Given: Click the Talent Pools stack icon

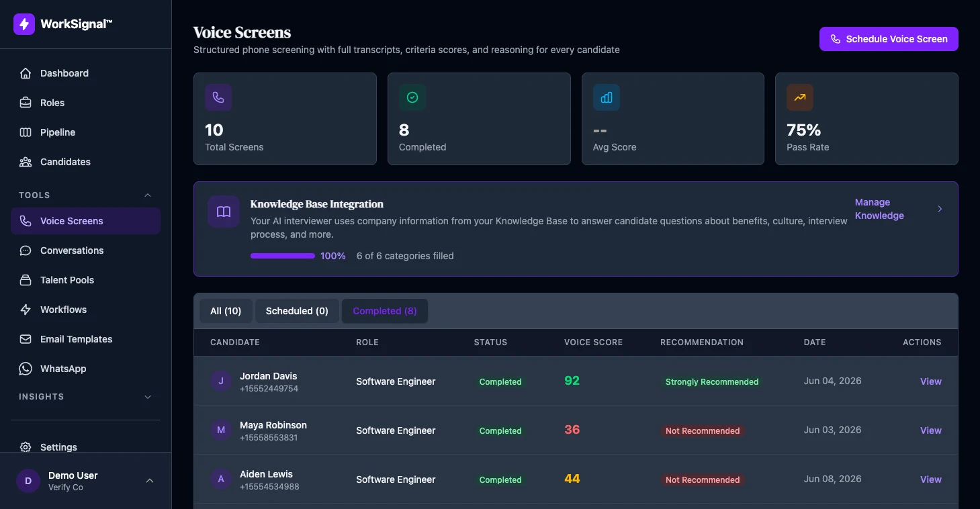Looking at the screenshot, I should pos(26,280).
